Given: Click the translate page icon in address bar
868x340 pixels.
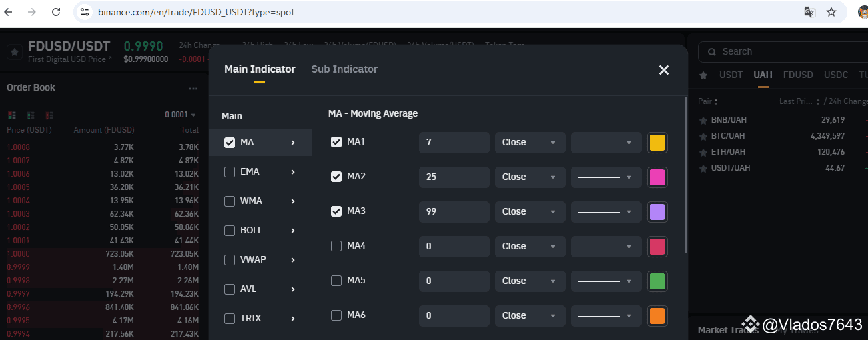Looking at the screenshot, I should pyautogui.click(x=809, y=12).
